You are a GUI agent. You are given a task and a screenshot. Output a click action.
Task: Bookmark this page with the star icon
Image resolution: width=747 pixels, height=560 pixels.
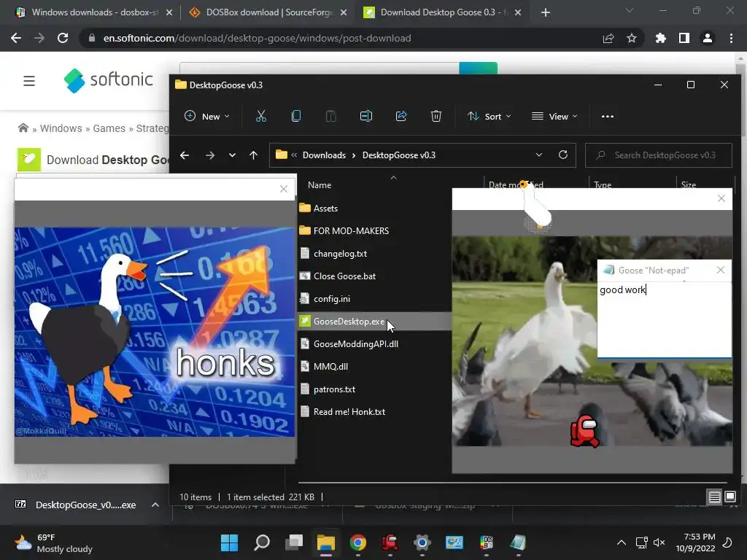[x=631, y=38]
